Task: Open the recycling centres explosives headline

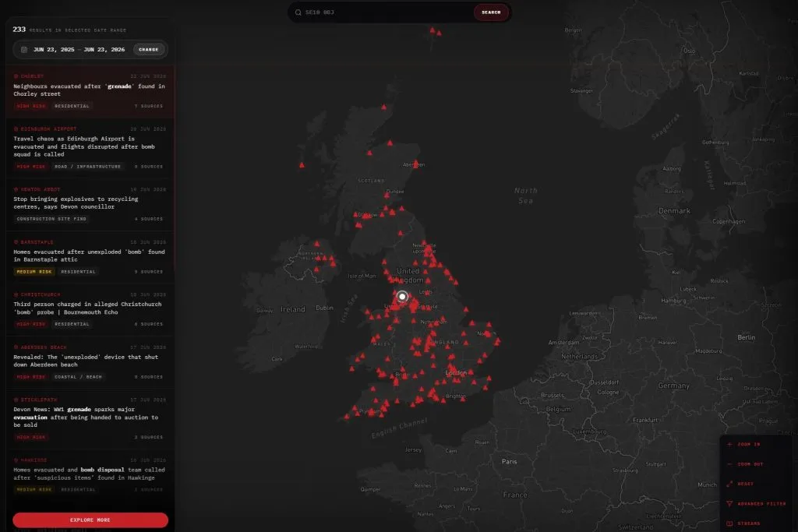Action: [x=76, y=203]
